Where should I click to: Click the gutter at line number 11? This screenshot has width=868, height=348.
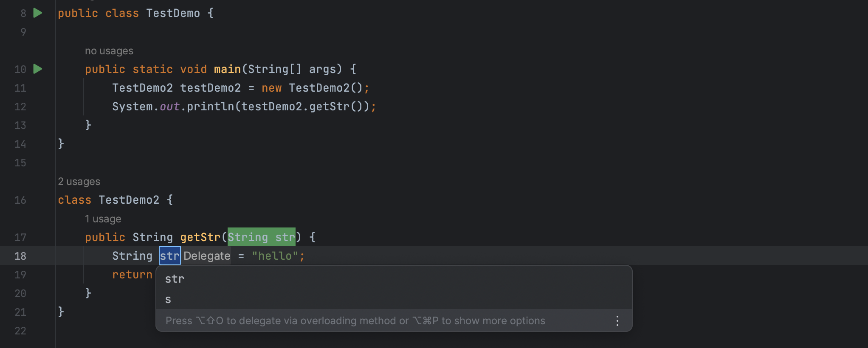[20, 88]
